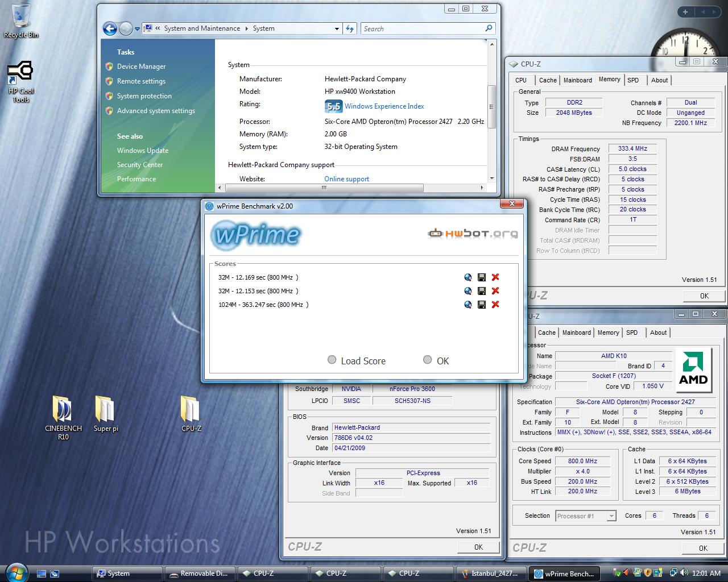Delete the 32M 12.153 sec score
Viewport: 728px width, 582px height.
pos(495,291)
